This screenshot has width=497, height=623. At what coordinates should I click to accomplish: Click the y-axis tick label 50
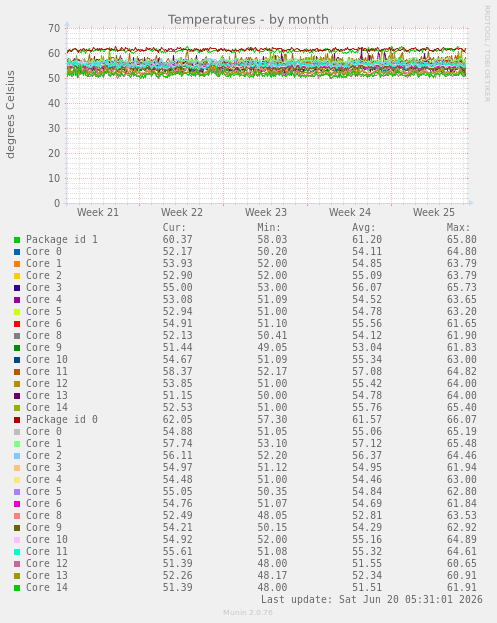click(54, 78)
